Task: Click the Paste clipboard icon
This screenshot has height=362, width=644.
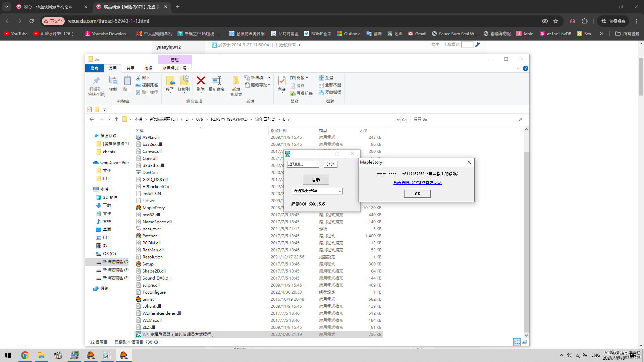Action: pos(127,80)
